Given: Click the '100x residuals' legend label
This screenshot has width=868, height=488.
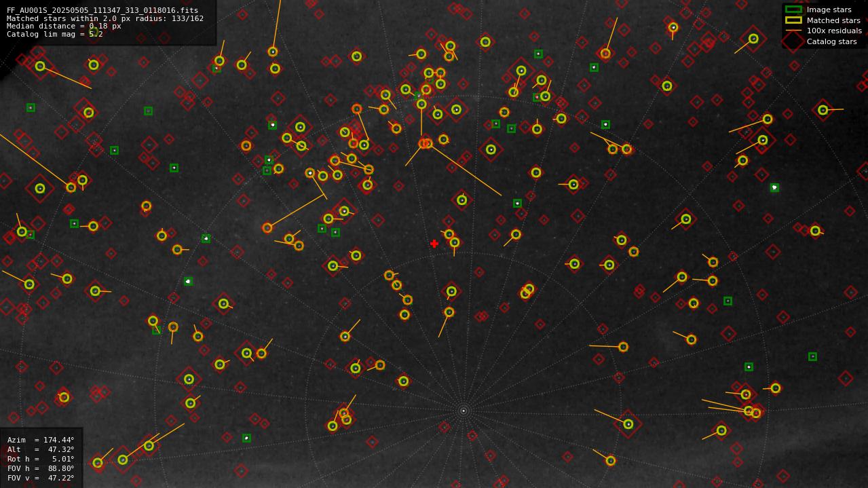Looking at the screenshot, I should tap(834, 31).
